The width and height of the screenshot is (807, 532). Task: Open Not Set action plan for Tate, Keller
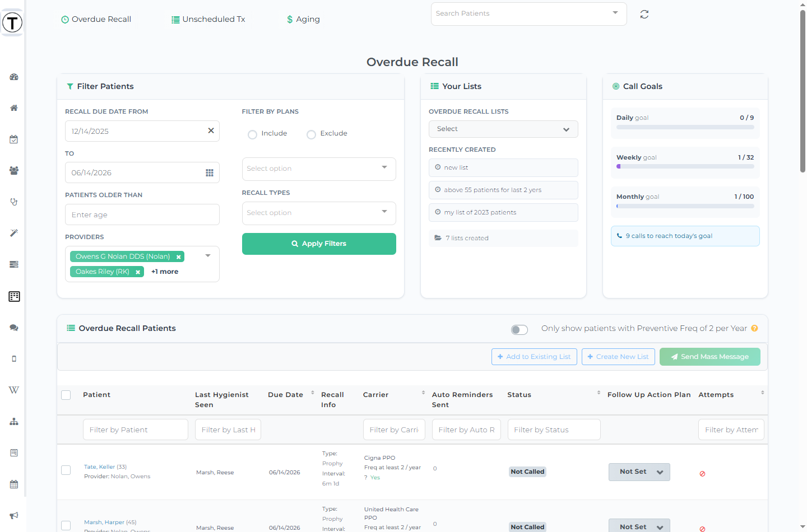point(639,472)
